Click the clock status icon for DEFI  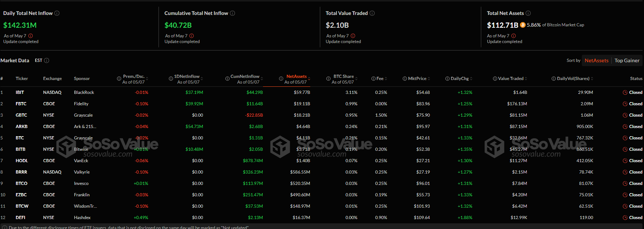625,218
